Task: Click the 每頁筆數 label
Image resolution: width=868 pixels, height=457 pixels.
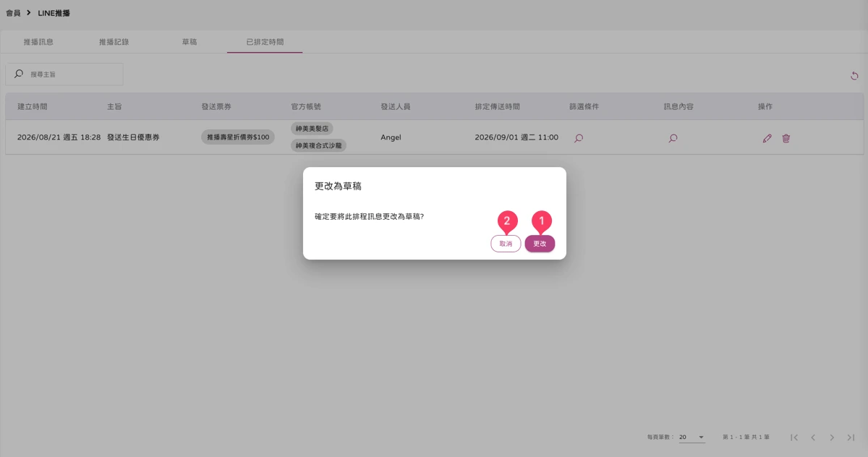Action: (660, 437)
